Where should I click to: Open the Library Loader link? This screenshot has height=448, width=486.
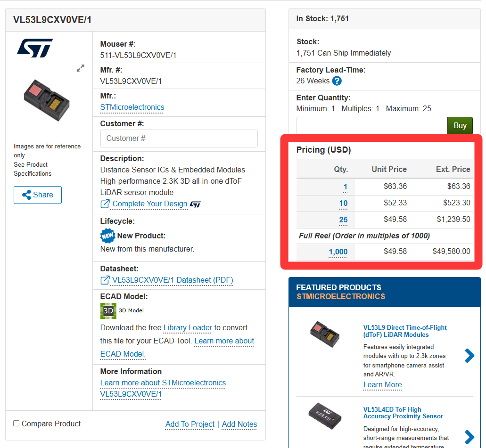(188, 328)
